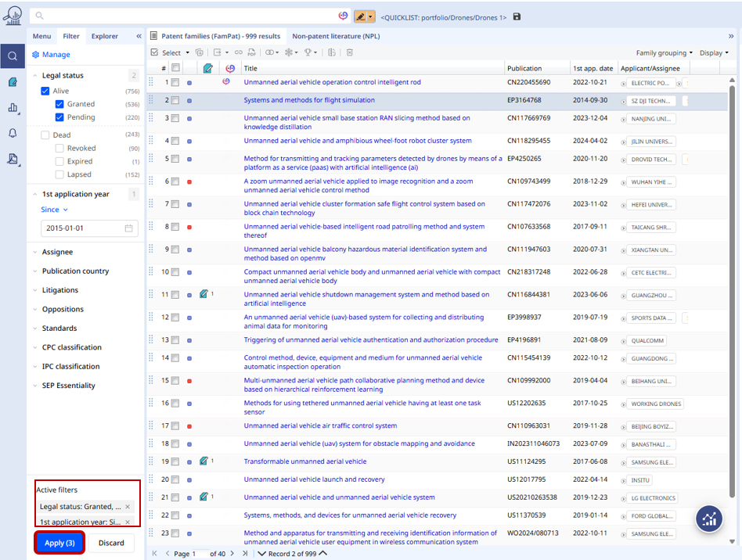This screenshot has width=742, height=560.
Task: Open the Display dropdown menu
Action: click(713, 53)
